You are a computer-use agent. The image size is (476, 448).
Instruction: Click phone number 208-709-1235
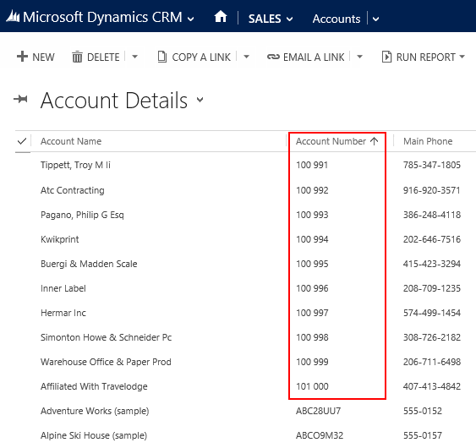tap(432, 288)
